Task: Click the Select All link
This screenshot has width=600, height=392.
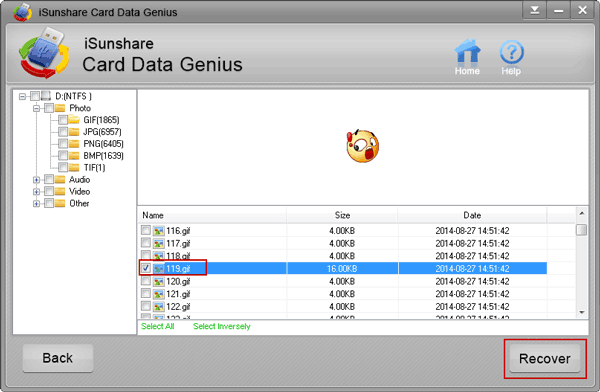Action: pyautogui.click(x=158, y=326)
